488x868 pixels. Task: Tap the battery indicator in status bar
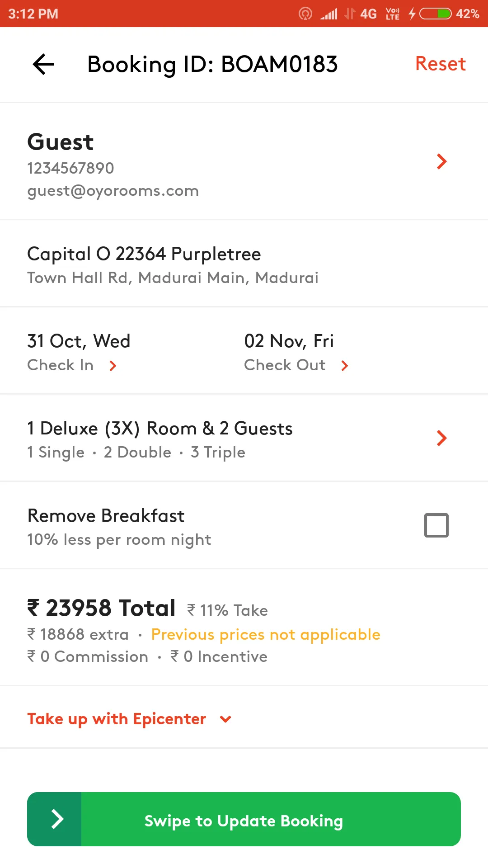click(435, 14)
